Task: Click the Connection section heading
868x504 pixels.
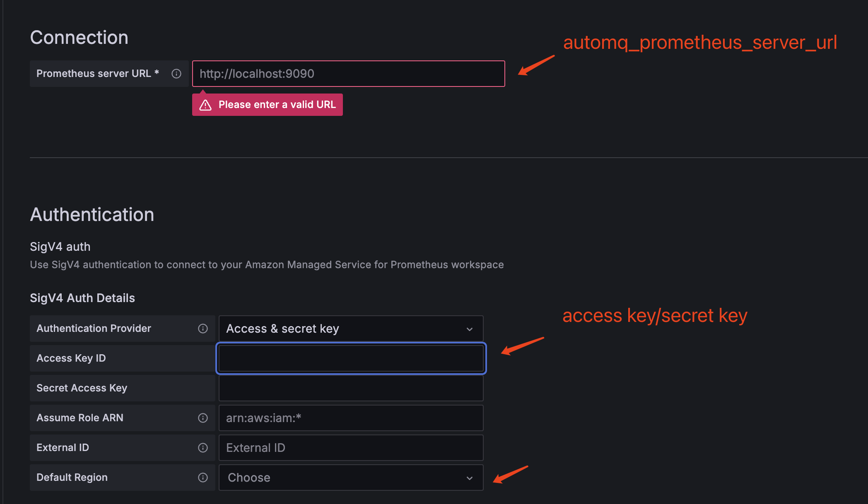Action: [x=79, y=38]
